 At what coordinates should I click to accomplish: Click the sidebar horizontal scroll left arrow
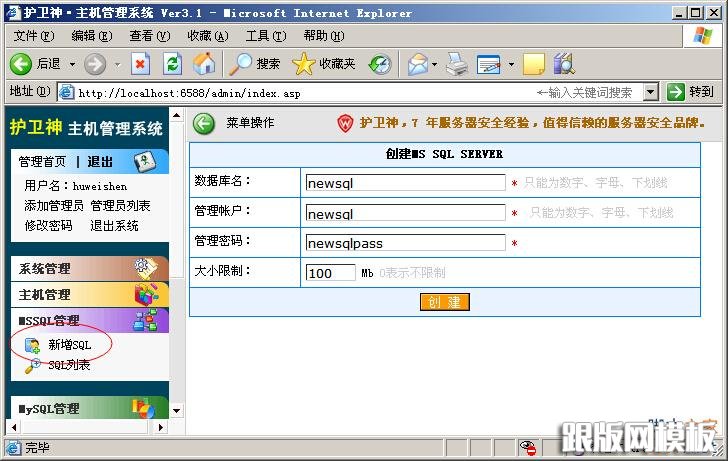[x=14, y=427]
